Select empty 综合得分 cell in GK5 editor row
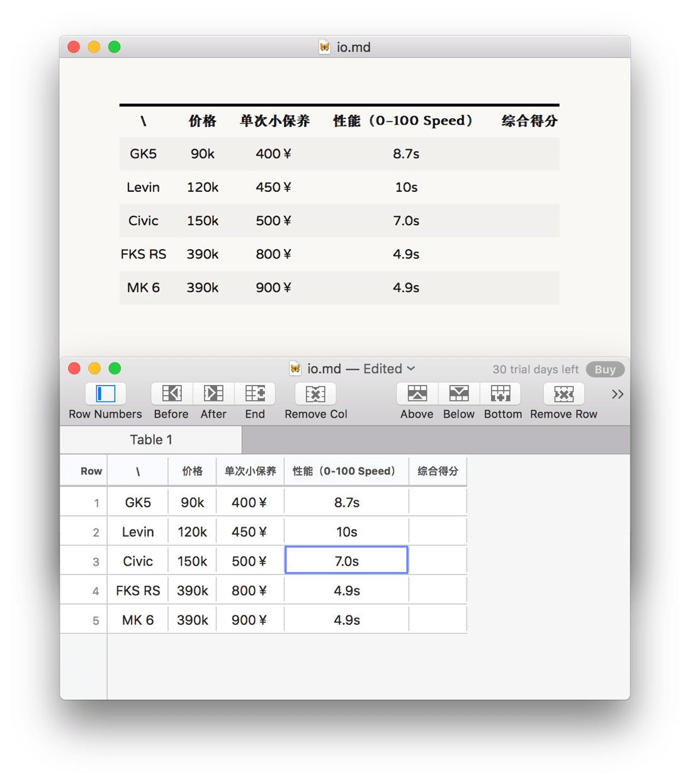Screen dimensions: 690x784 [x=438, y=502]
